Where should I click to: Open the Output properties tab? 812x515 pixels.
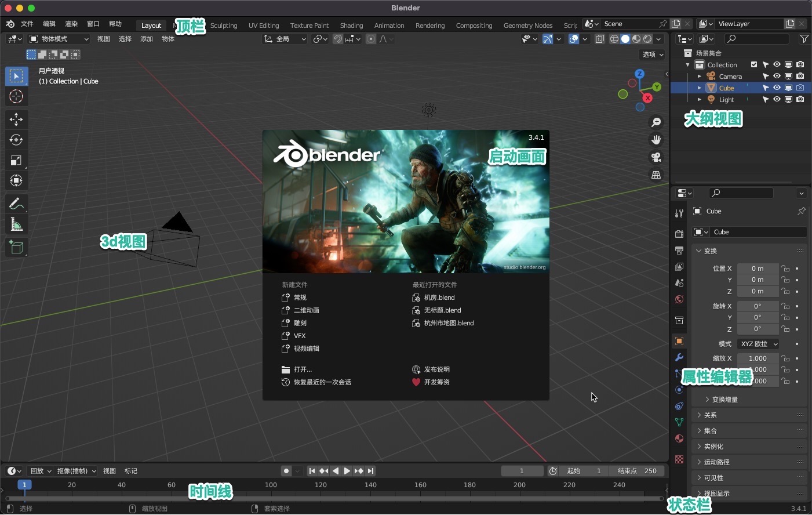click(679, 251)
